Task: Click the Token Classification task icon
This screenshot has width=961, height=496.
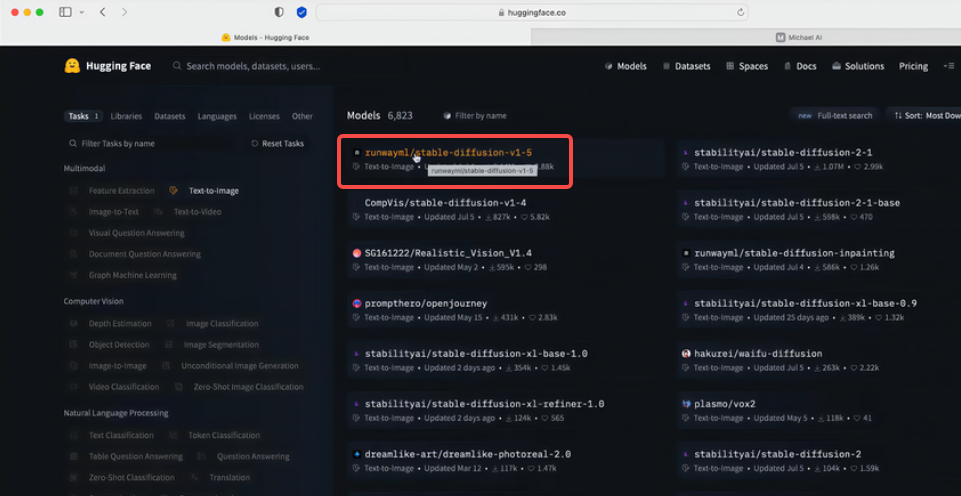Action: pyautogui.click(x=173, y=435)
